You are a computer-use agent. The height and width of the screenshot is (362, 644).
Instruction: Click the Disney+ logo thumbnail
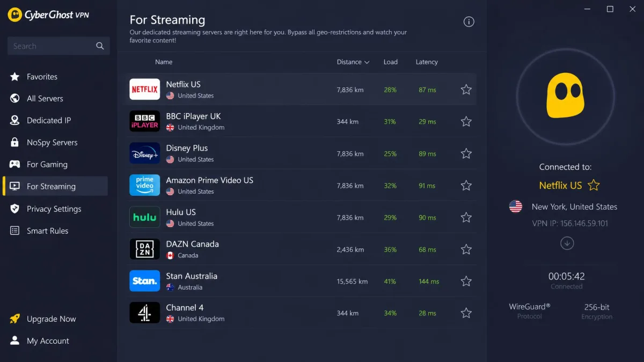(x=145, y=153)
